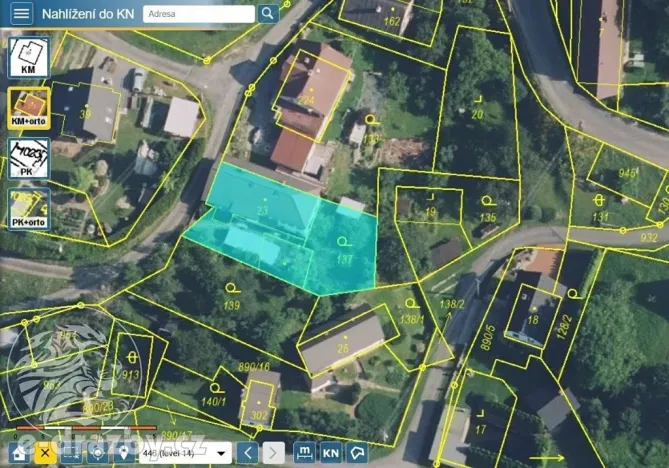
Task: Select the polygon drawing tool
Action: [x=356, y=453]
